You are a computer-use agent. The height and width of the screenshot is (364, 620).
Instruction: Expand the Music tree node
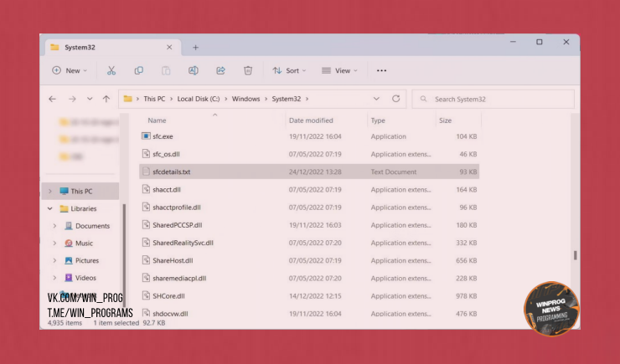(x=54, y=244)
